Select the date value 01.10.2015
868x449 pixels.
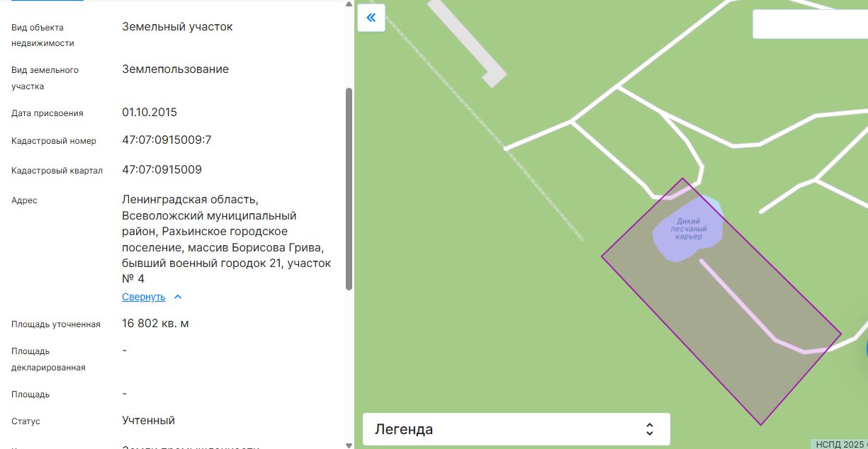point(150,113)
